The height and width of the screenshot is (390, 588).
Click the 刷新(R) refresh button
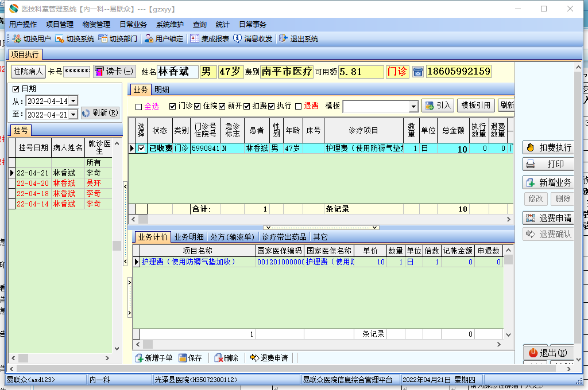100,113
